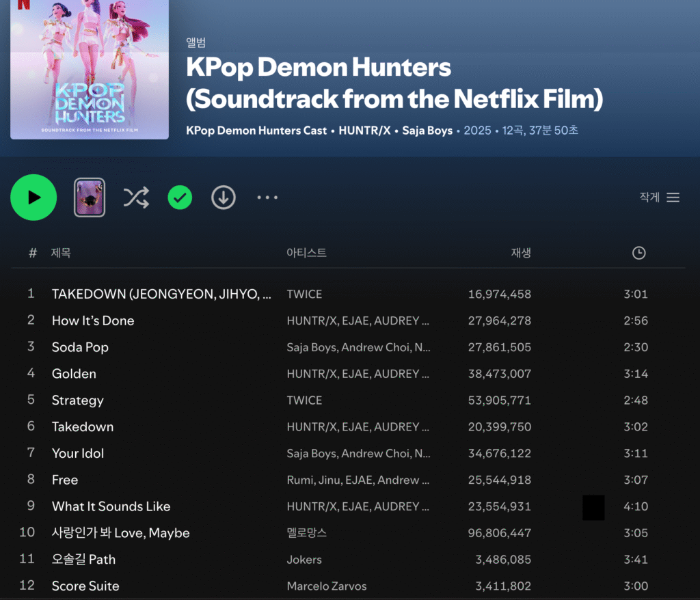700x600 pixels.
Task: Open Saja Boys artists on Your Idol row
Action: [358, 453]
